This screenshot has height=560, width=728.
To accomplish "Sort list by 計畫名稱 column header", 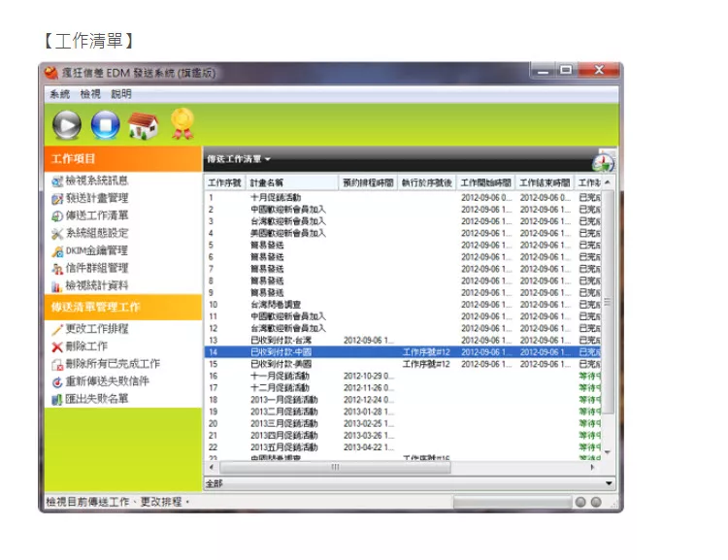I will point(291,182).
